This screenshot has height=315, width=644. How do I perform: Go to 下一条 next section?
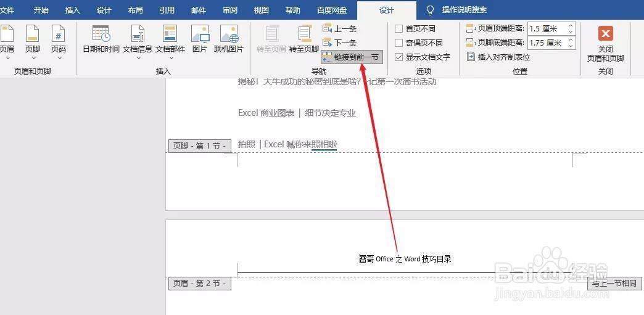[340, 43]
